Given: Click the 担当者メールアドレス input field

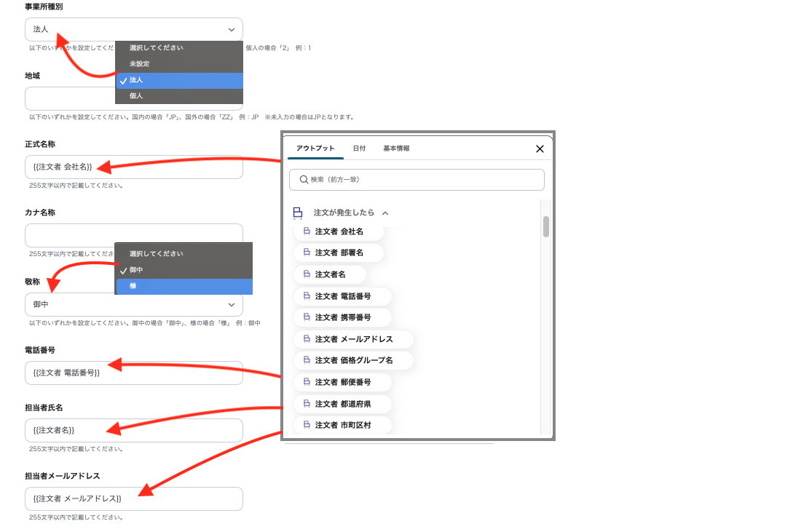Looking at the screenshot, I should pyautogui.click(x=134, y=499).
